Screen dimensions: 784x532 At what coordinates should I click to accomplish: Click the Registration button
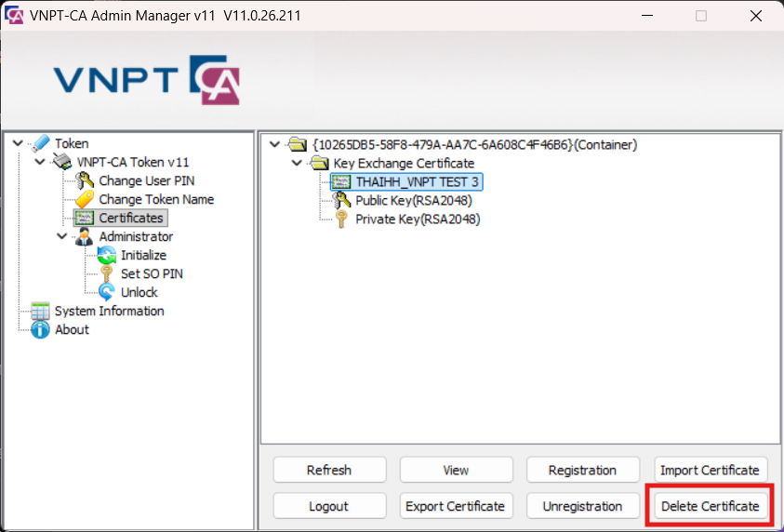[x=583, y=470]
